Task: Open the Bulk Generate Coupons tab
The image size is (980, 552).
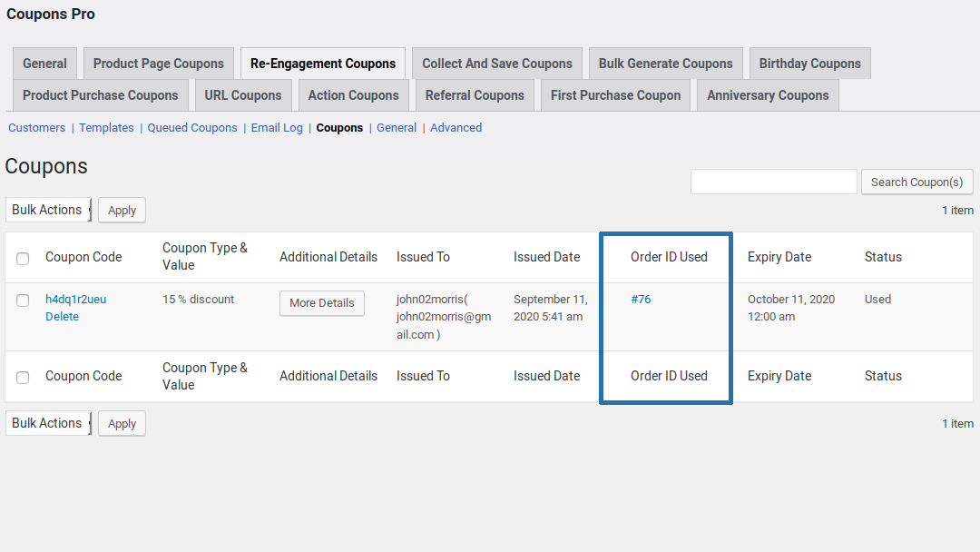Action: coord(665,64)
